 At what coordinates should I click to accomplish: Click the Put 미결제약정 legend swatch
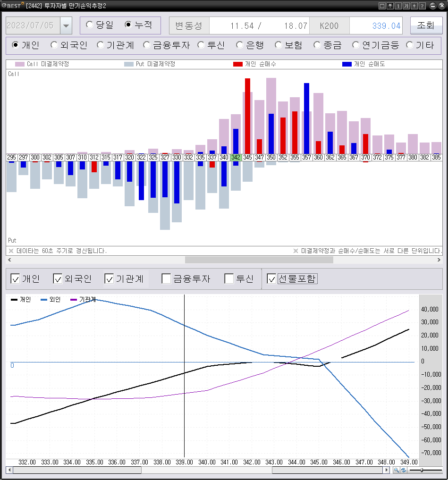click(129, 64)
